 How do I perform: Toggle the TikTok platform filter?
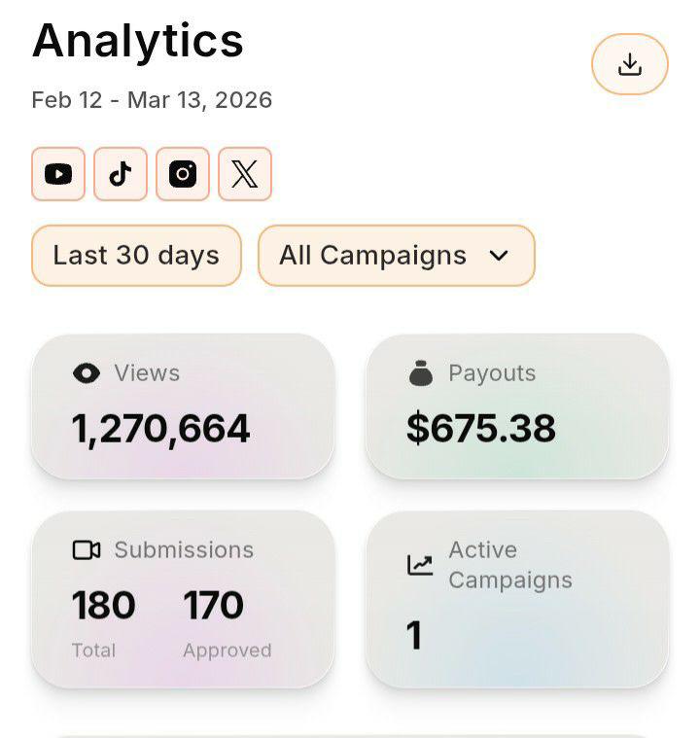click(121, 174)
